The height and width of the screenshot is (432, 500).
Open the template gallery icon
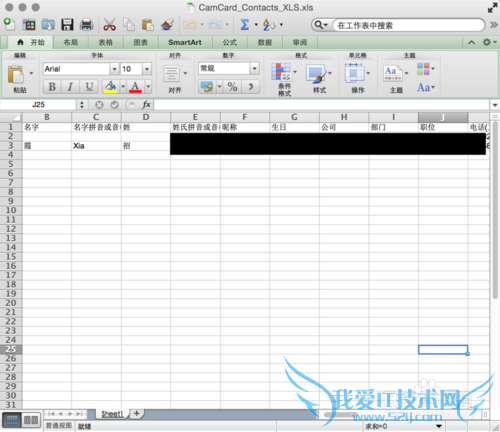tap(29, 25)
